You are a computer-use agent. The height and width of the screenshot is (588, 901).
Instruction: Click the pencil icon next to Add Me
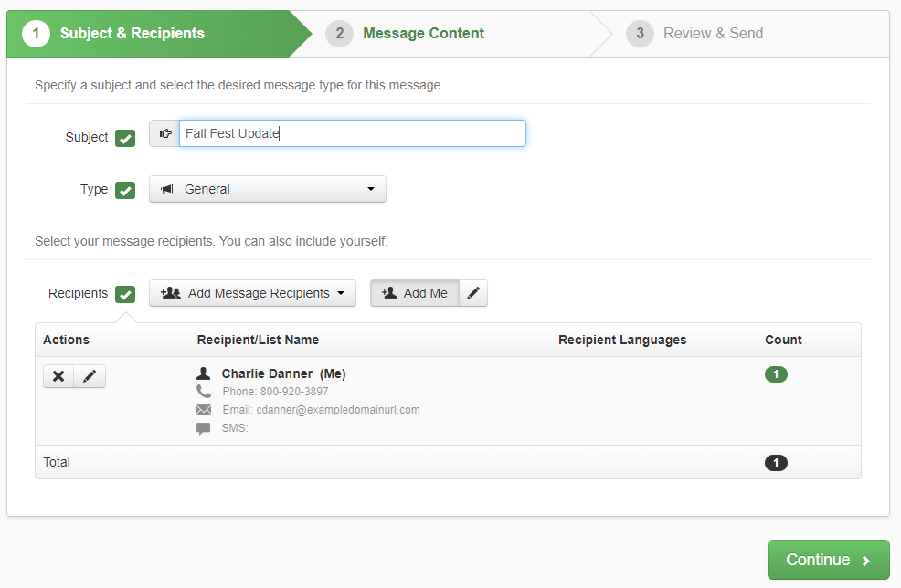(473, 293)
